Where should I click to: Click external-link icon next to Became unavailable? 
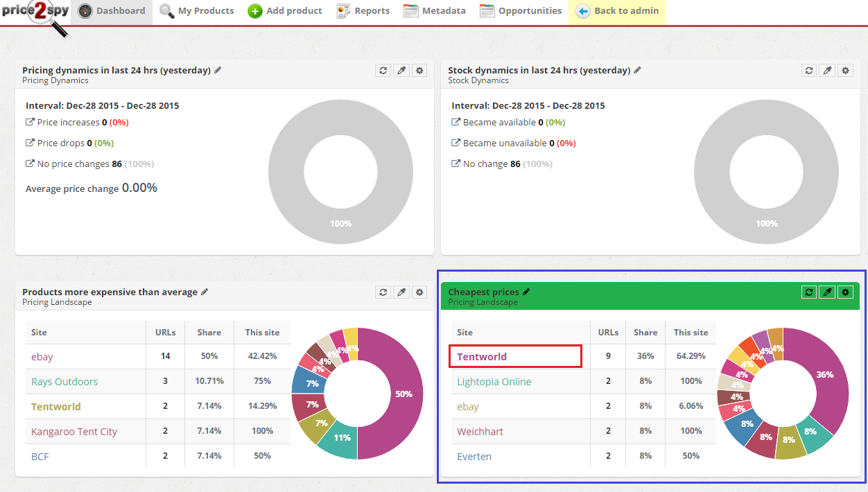tap(455, 143)
